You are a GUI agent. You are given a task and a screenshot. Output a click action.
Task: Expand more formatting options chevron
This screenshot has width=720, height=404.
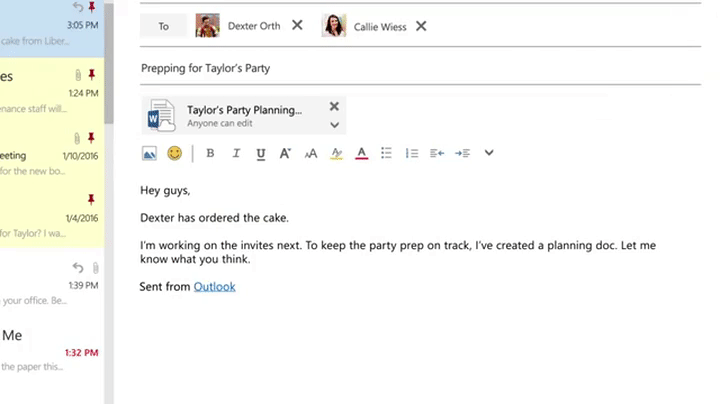point(489,153)
